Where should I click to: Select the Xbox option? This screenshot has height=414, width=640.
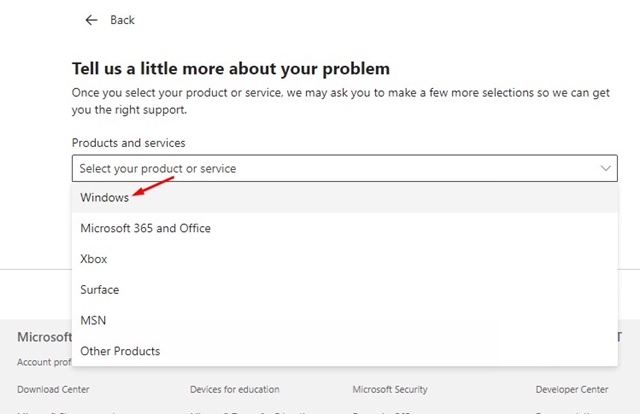344,259
